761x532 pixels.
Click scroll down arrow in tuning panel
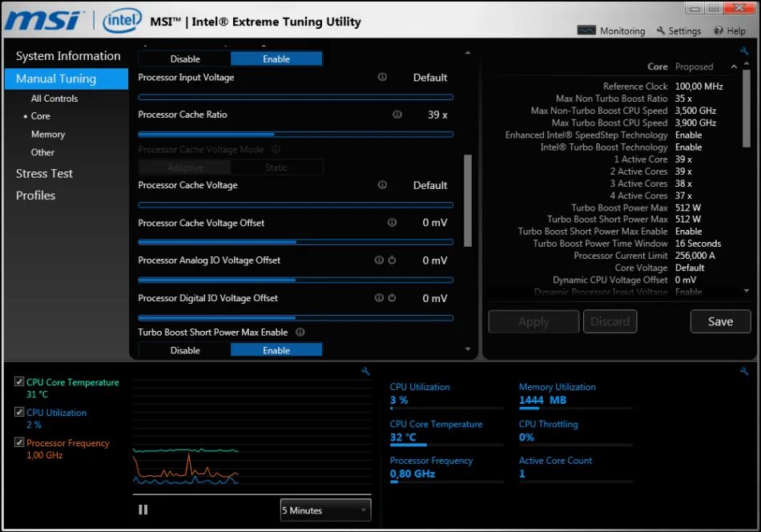(467, 349)
